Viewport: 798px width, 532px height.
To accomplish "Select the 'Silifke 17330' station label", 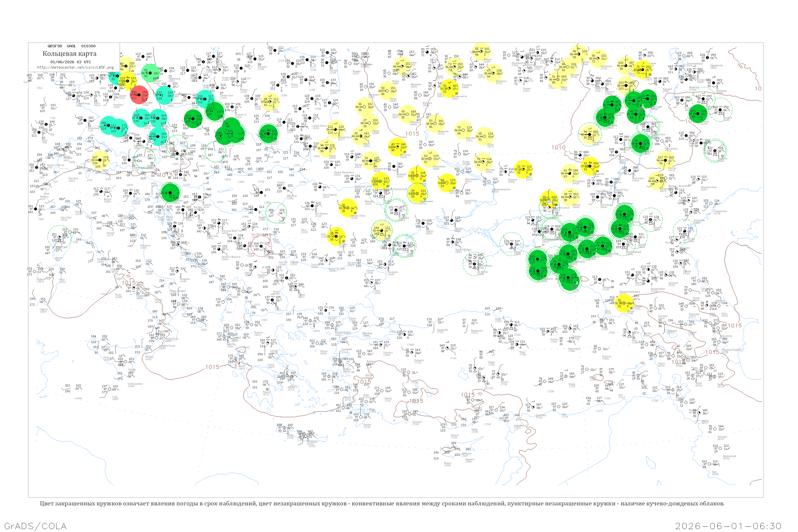I will tap(474, 431).
